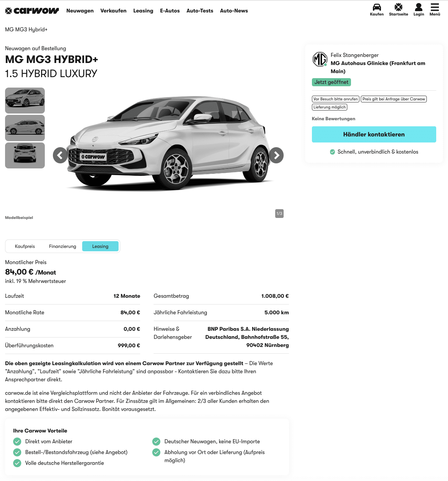
Task: Show previous car image with left arrow
Action: pyautogui.click(x=60, y=155)
